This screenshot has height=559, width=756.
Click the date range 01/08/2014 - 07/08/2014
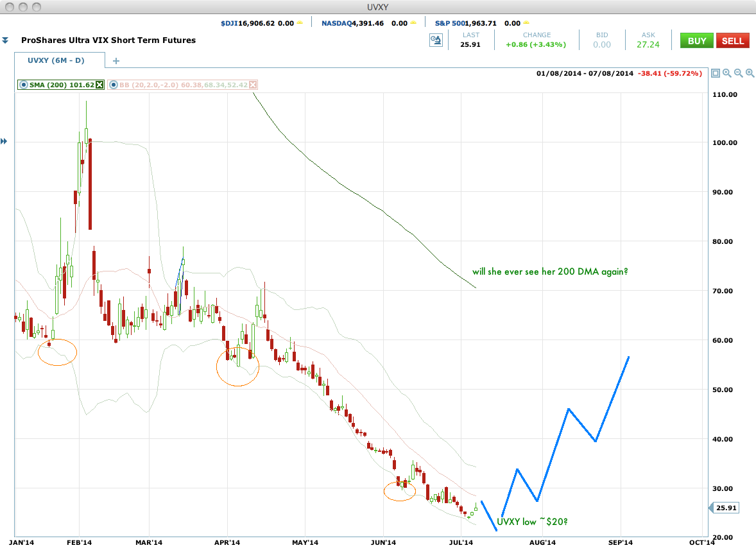585,73
